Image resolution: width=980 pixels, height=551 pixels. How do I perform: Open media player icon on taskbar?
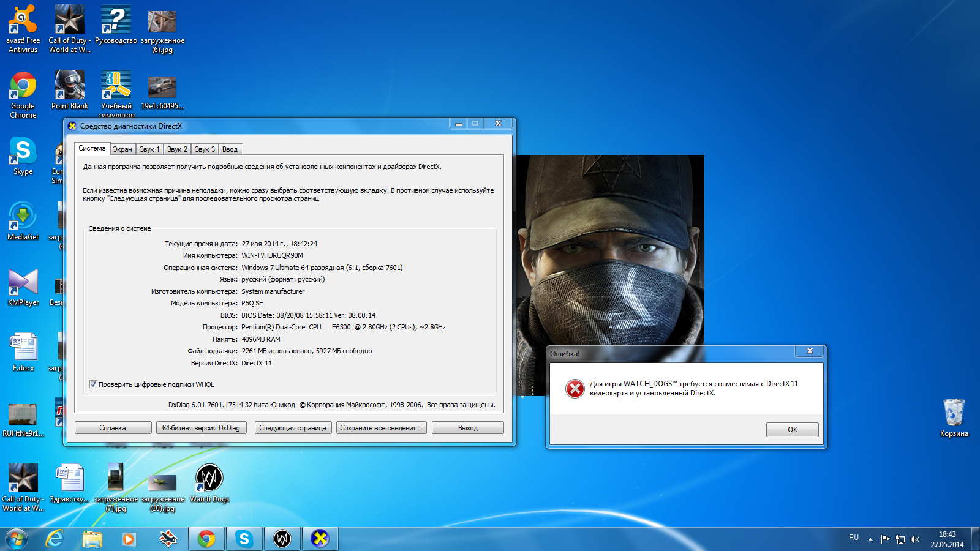click(129, 539)
